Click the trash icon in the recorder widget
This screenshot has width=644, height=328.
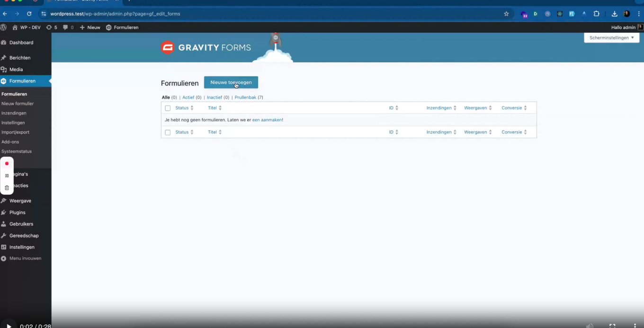tap(7, 188)
